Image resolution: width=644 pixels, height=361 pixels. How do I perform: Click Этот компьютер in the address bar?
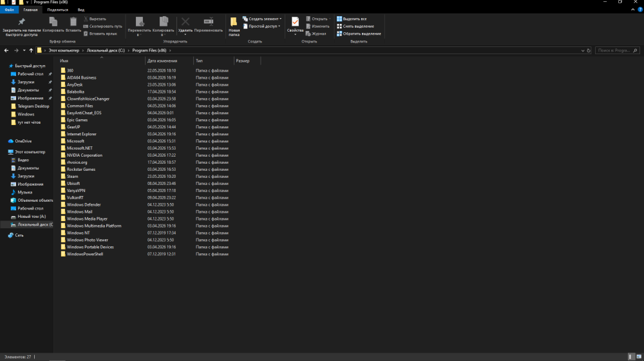click(64, 50)
